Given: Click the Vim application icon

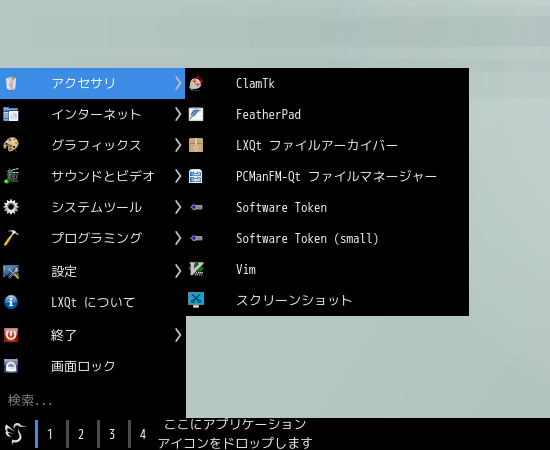Looking at the screenshot, I should pyautogui.click(x=196, y=269).
